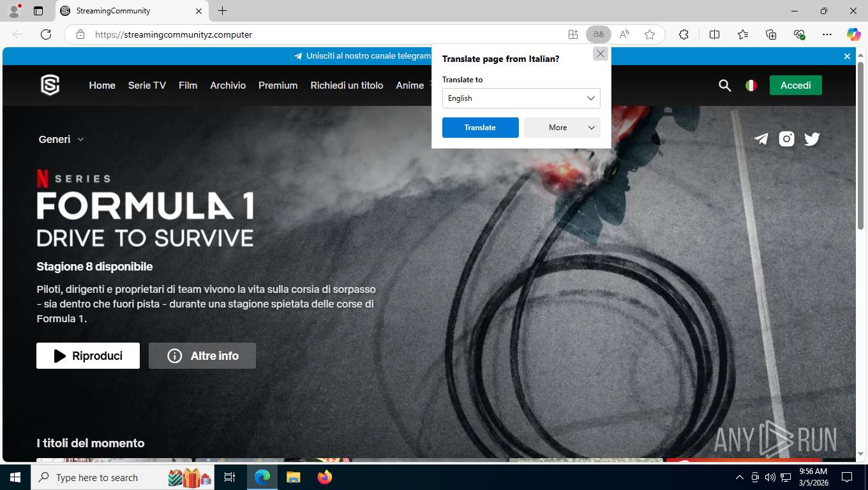868x490 pixels.
Task: Open the Anime section
Action: (x=410, y=85)
